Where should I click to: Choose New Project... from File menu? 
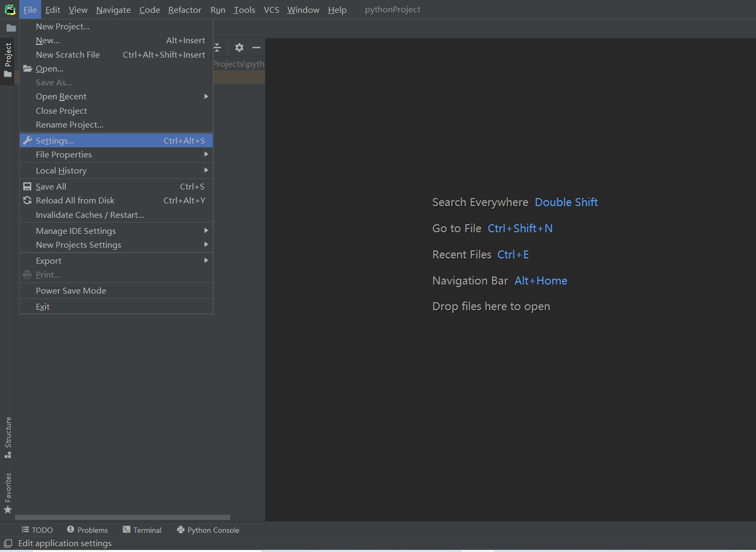click(x=116, y=26)
